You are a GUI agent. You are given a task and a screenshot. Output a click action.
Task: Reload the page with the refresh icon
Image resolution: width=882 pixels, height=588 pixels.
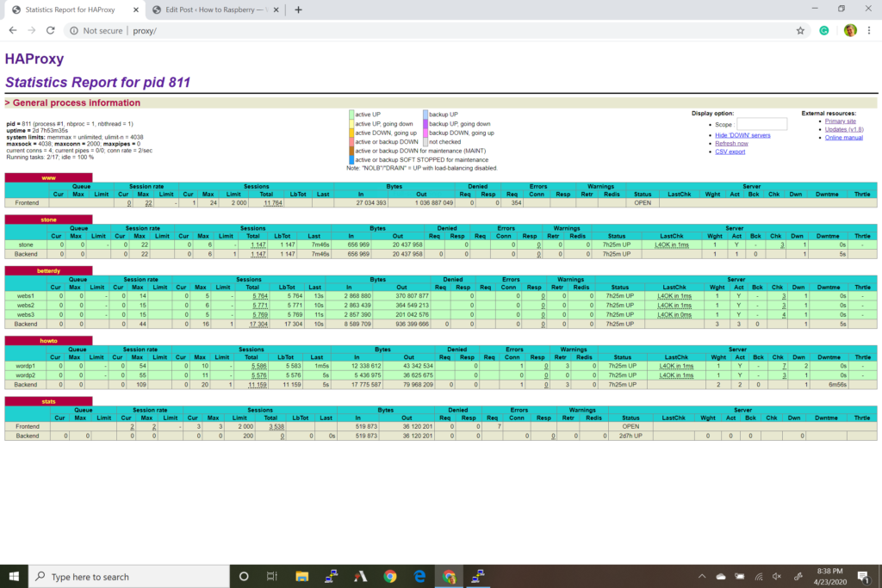tap(51, 30)
